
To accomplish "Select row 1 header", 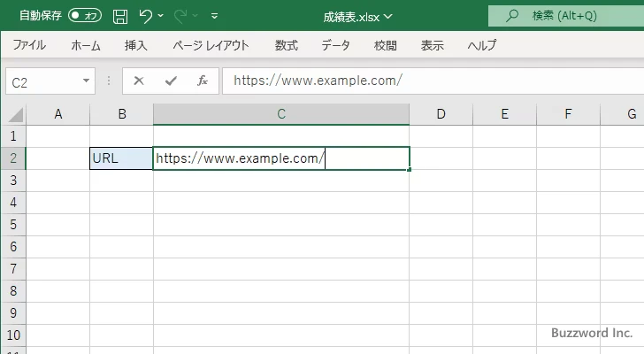I will (x=13, y=136).
